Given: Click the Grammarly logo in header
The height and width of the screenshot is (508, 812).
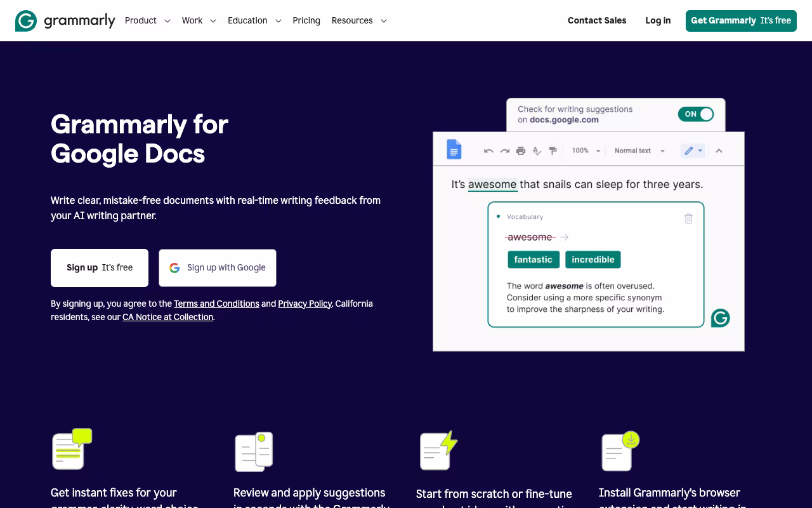Looking at the screenshot, I should point(65,20).
